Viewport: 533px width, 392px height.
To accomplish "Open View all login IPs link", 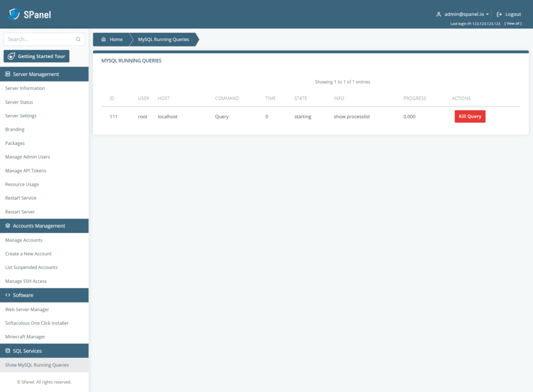I will 513,23.
